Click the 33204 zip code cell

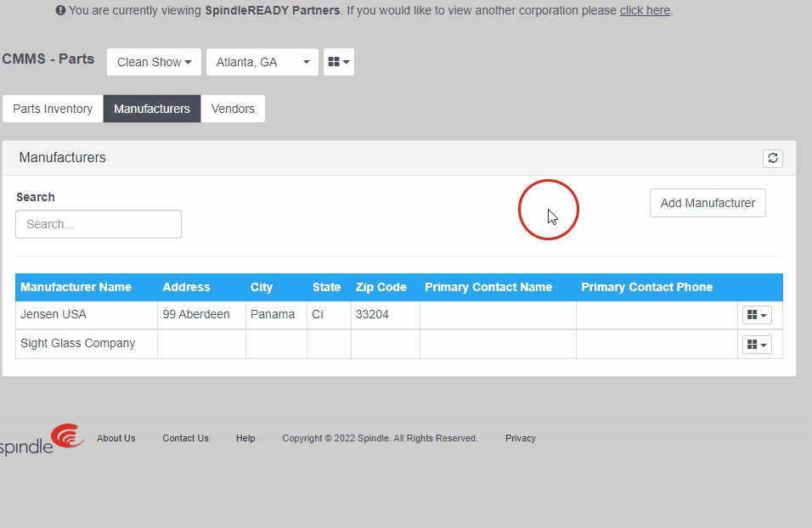click(386, 315)
